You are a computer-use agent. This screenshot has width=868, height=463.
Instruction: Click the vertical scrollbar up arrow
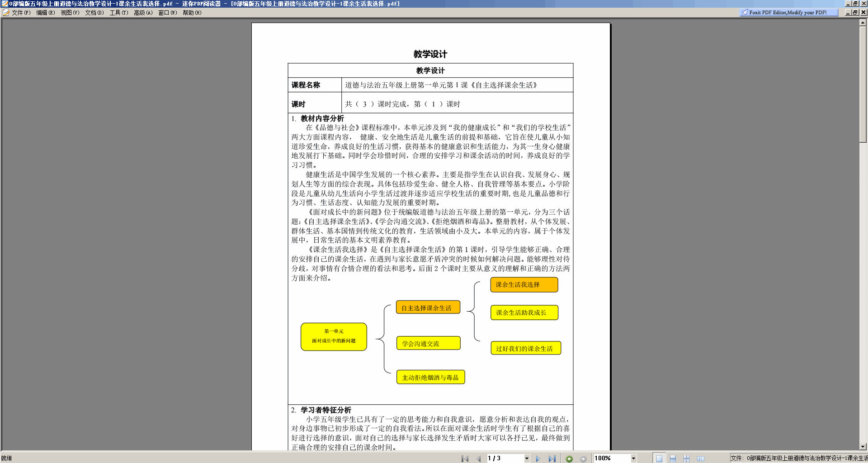tap(863, 22)
